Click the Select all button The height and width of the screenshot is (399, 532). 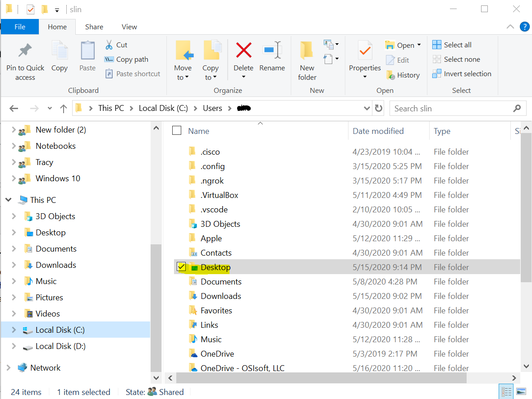(x=452, y=45)
